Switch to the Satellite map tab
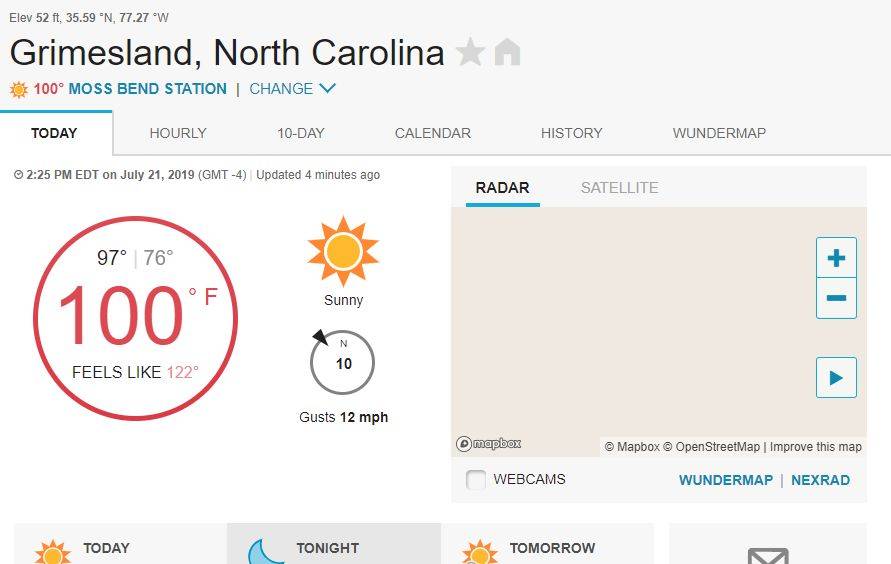891x564 pixels. pyautogui.click(x=619, y=188)
